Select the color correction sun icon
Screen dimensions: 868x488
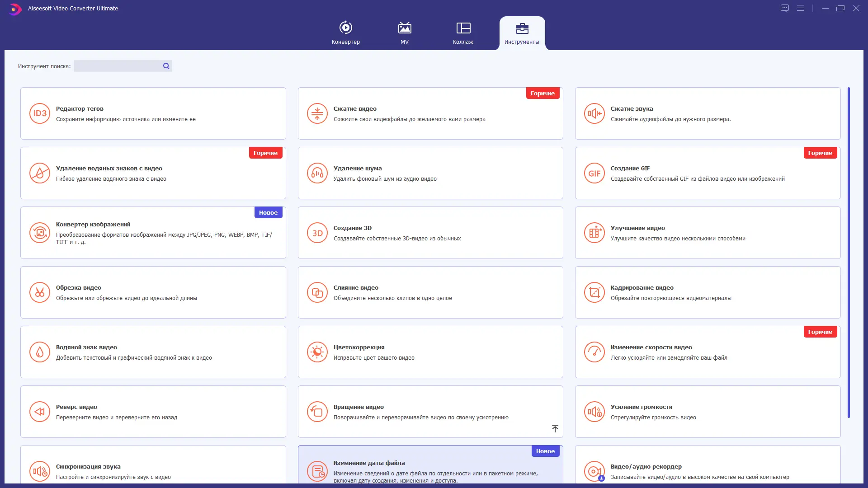click(x=317, y=352)
